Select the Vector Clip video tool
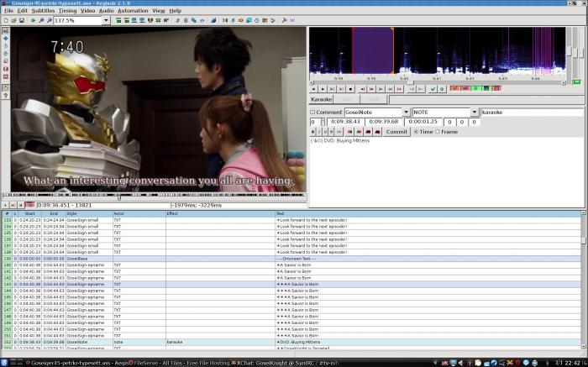 coord(6,76)
